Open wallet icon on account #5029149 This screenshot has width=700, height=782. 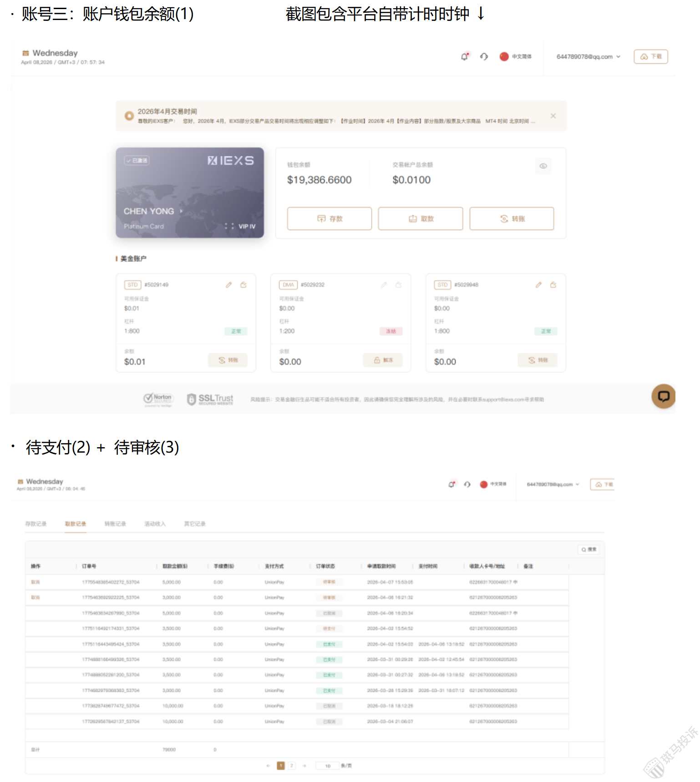pyautogui.click(x=243, y=285)
